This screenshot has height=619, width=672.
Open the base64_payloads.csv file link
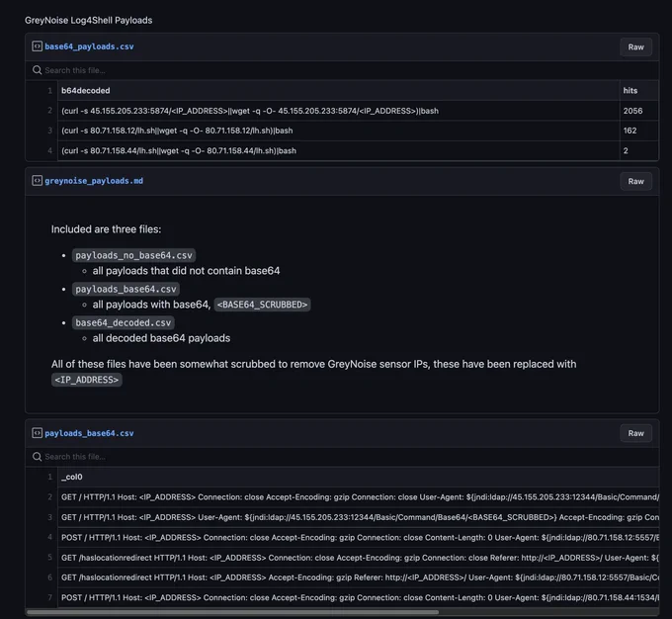pos(89,46)
